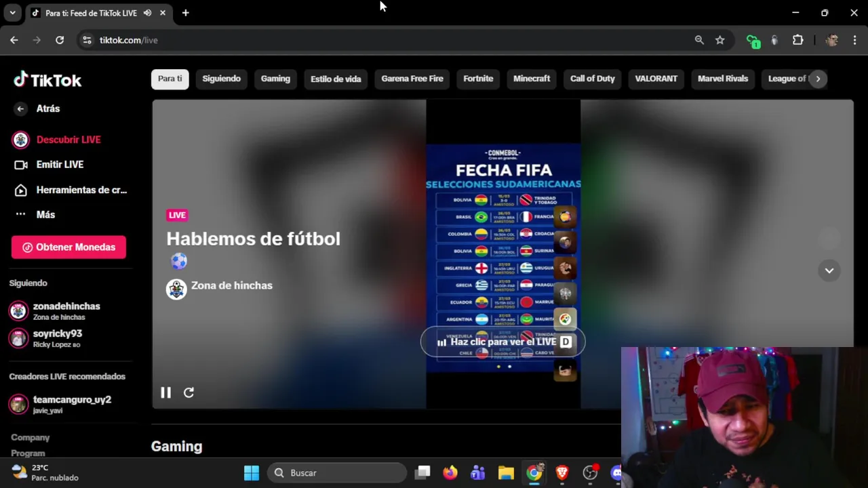
Task: Click the browser back arrow
Action: (14, 40)
